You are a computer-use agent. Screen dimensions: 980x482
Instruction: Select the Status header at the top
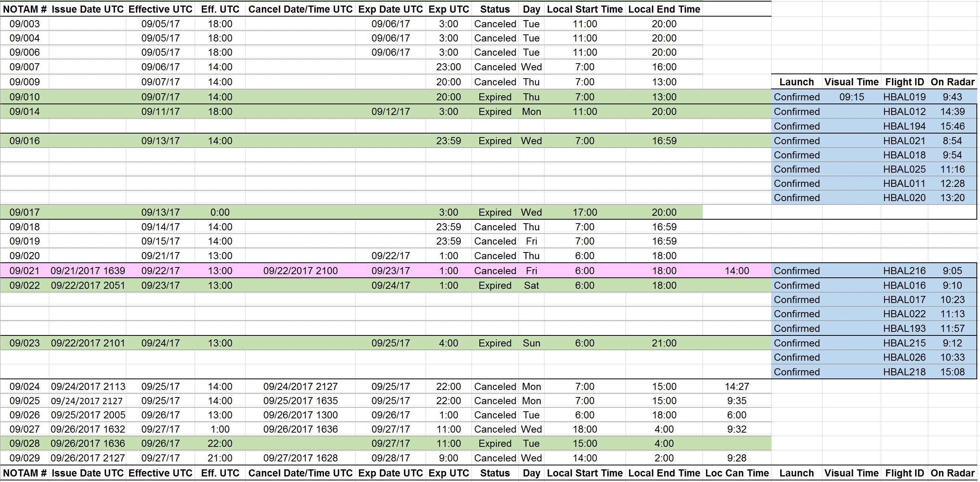click(495, 9)
